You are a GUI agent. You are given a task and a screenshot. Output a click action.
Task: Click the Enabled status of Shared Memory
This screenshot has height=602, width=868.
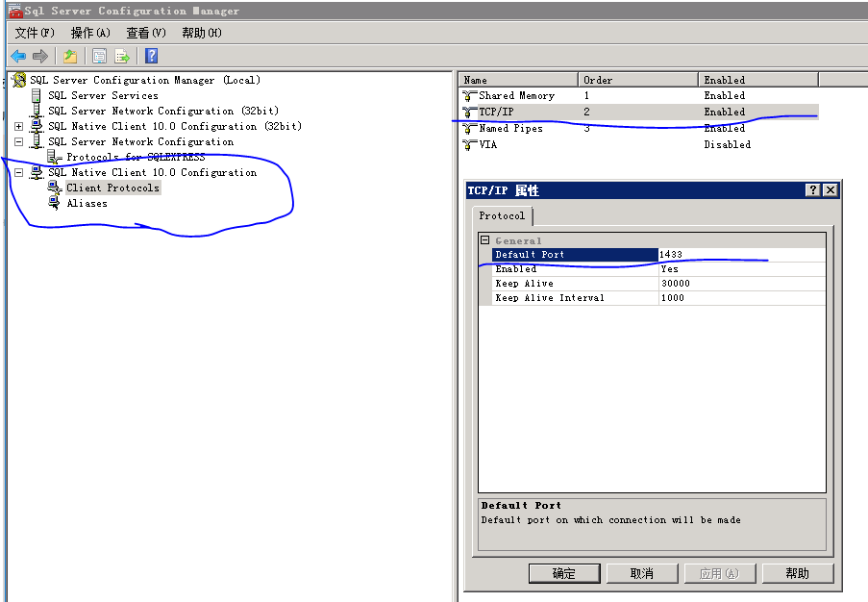725,96
